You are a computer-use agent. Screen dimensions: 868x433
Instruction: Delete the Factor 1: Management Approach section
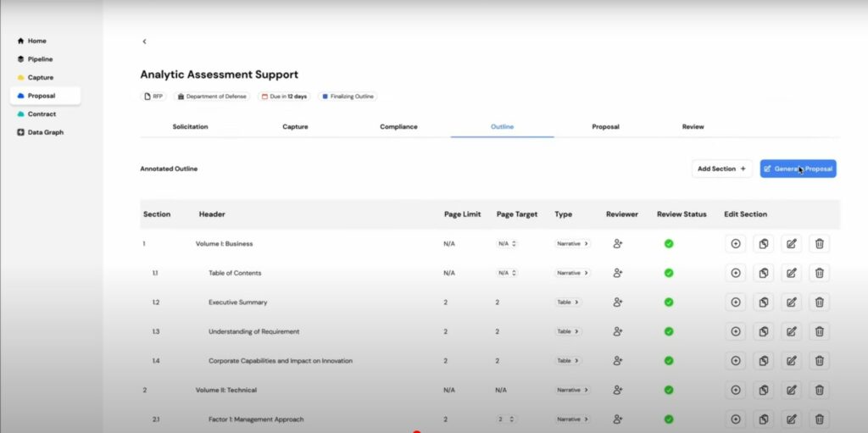point(820,419)
